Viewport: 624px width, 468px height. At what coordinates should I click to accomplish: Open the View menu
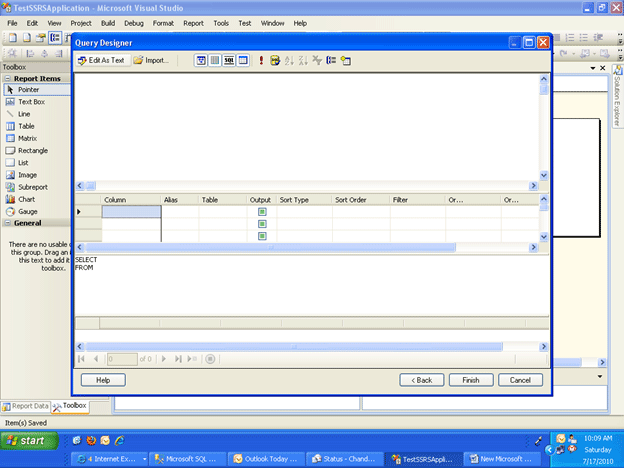click(55, 23)
